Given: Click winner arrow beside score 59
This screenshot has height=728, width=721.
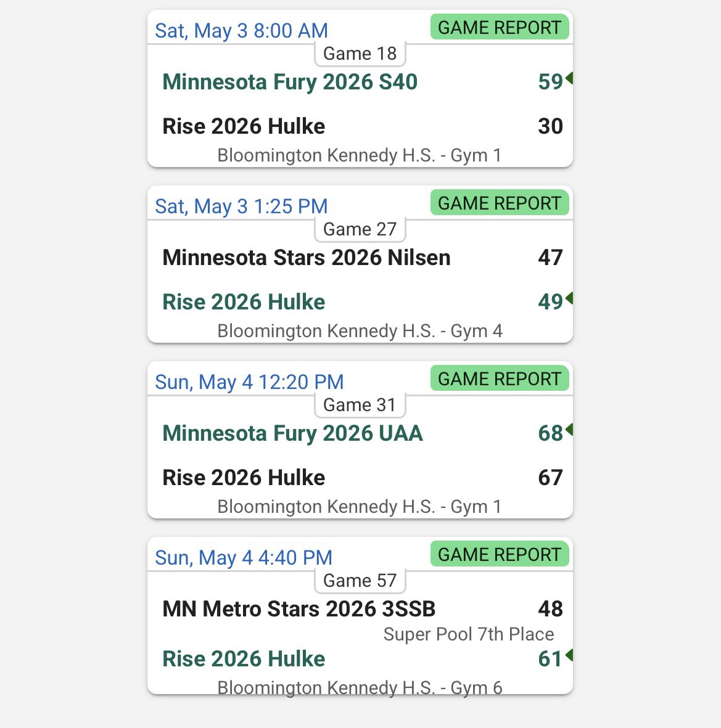Looking at the screenshot, I should pos(569,78).
